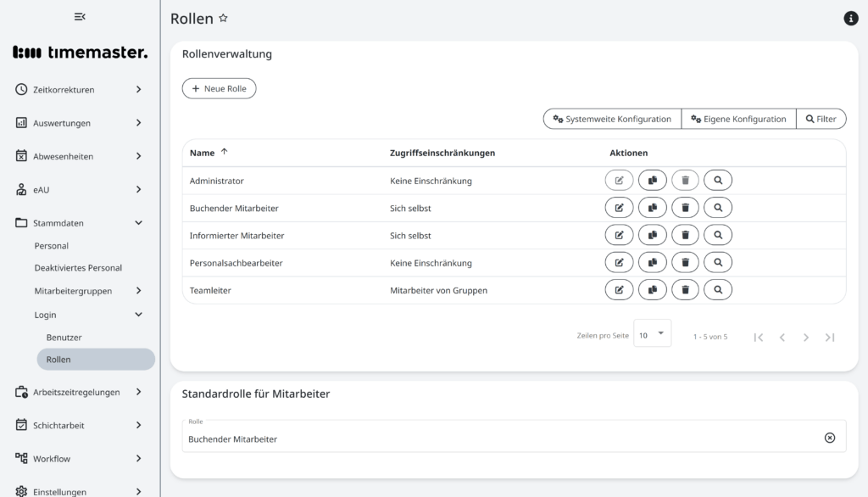Click the Rolle input field
The width and height of the screenshot is (868, 497).
tap(500, 438)
